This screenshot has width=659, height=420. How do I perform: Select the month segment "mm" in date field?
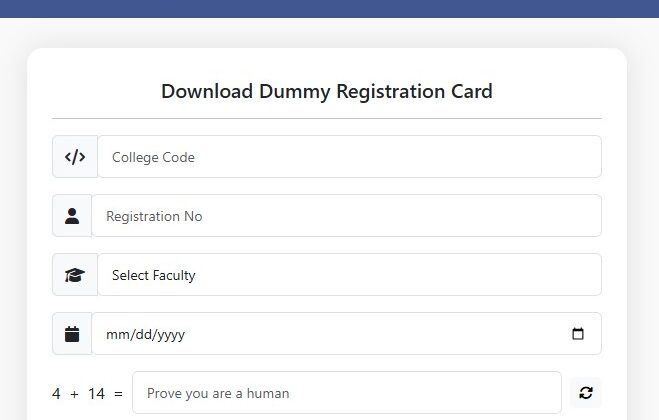(117, 335)
